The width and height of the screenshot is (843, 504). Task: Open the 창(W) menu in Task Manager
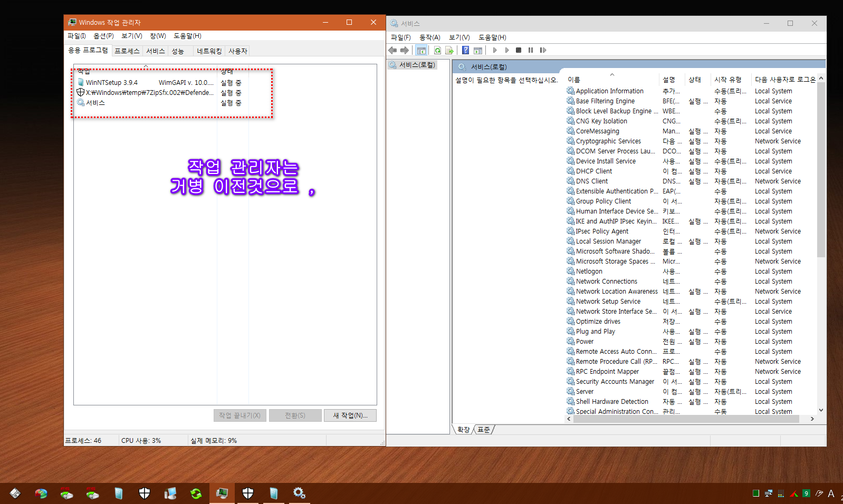[x=158, y=36]
